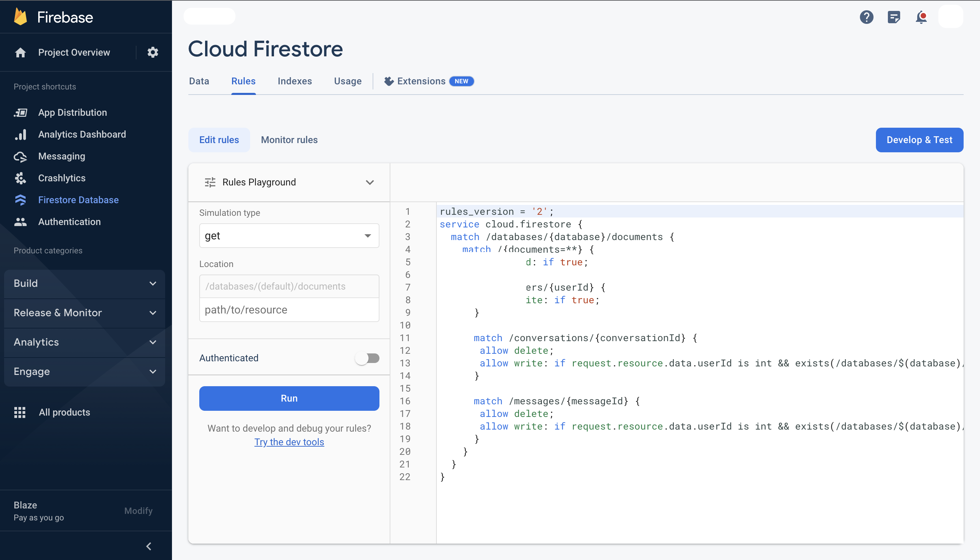Open the feedback notes icon
The width and height of the screenshot is (980, 560).
(894, 17)
